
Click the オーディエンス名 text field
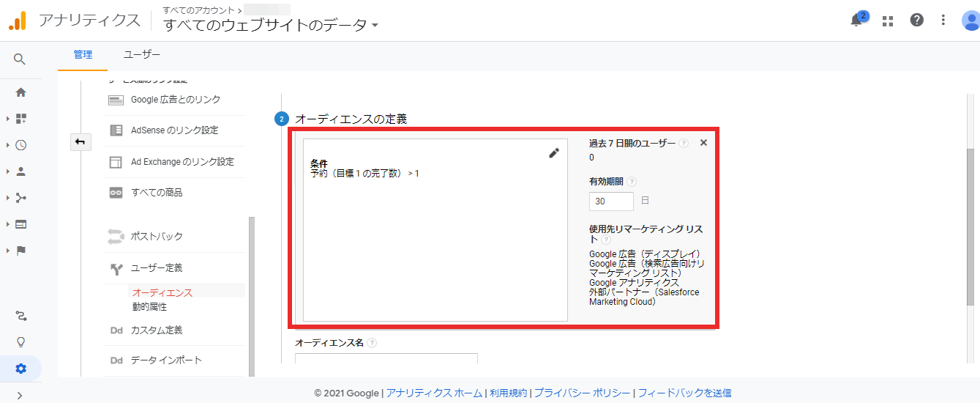(386, 358)
